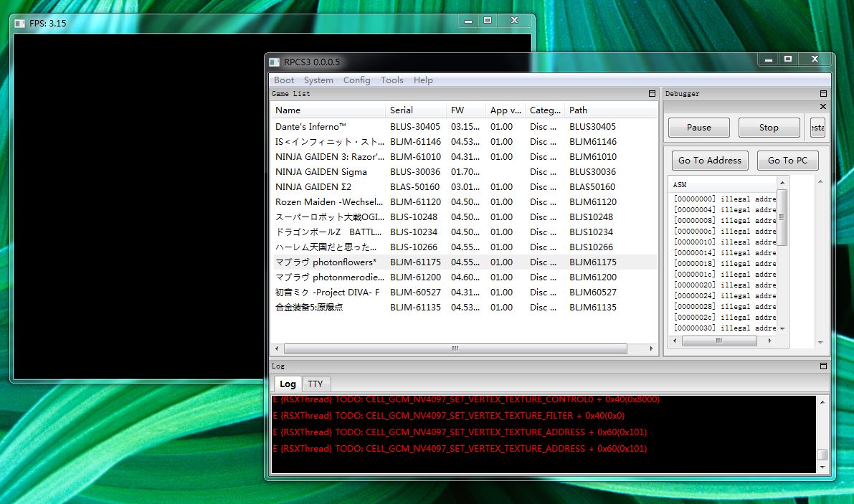The image size is (854, 504).
Task: Click ASM list up arrow
Action: point(782,182)
